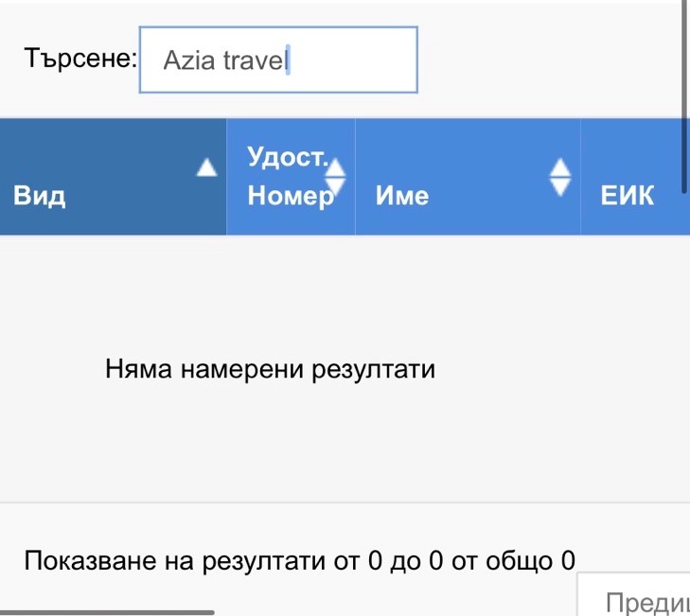The height and width of the screenshot is (616, 690).
Task: Click the Няма намерени резултати message
Action: [x=270, y=368]
